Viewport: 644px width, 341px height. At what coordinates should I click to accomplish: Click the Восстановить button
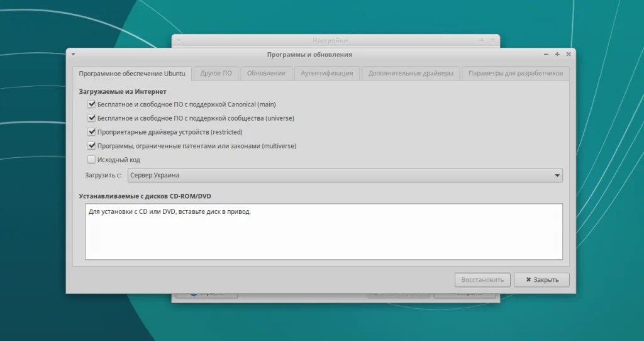pos(482,280)
